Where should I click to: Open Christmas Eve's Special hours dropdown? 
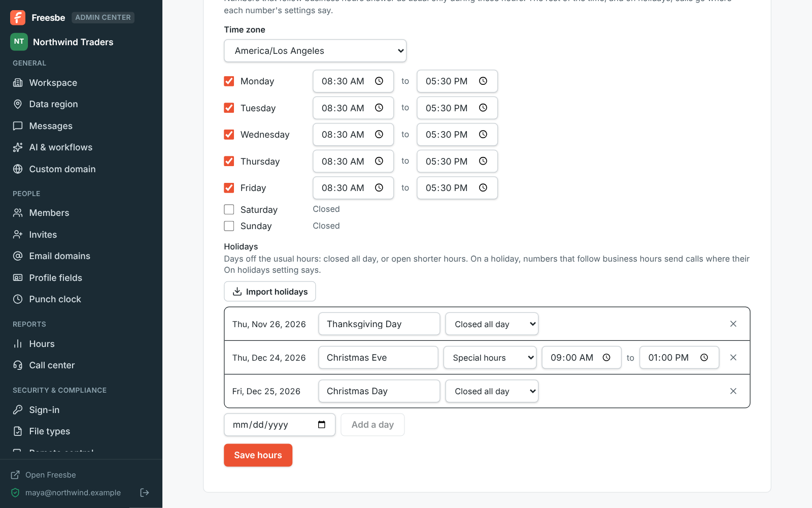[x=490, y=358]
